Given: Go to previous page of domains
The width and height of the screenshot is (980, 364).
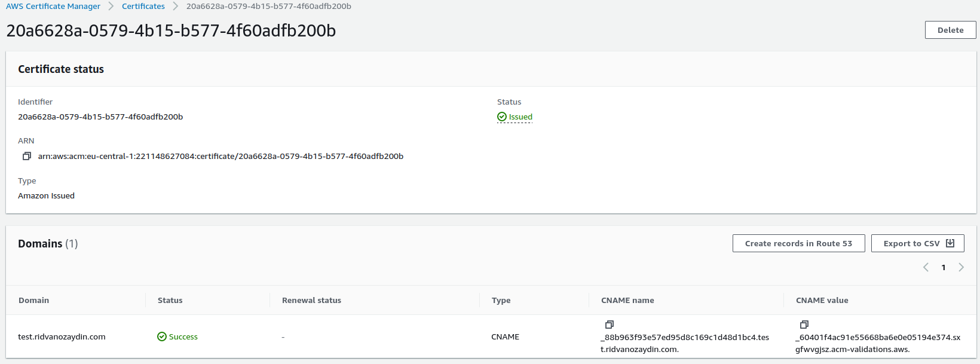Looking at the screenshot, I should point(926,267).
